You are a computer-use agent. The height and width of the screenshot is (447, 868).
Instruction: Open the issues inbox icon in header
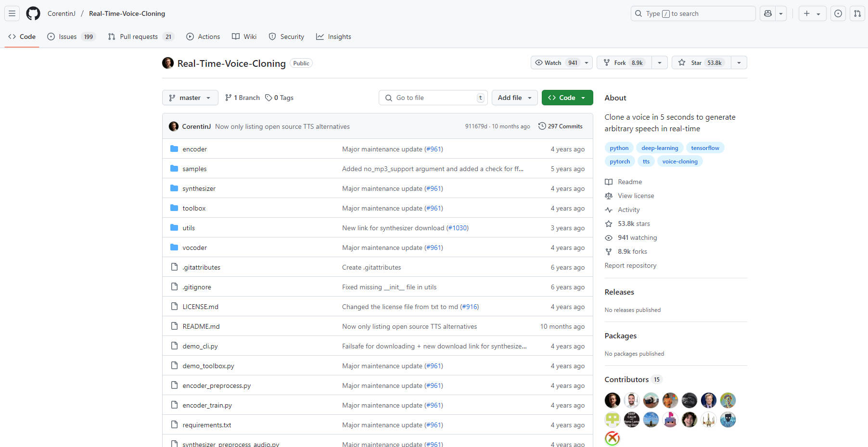[x=838, y=13]
